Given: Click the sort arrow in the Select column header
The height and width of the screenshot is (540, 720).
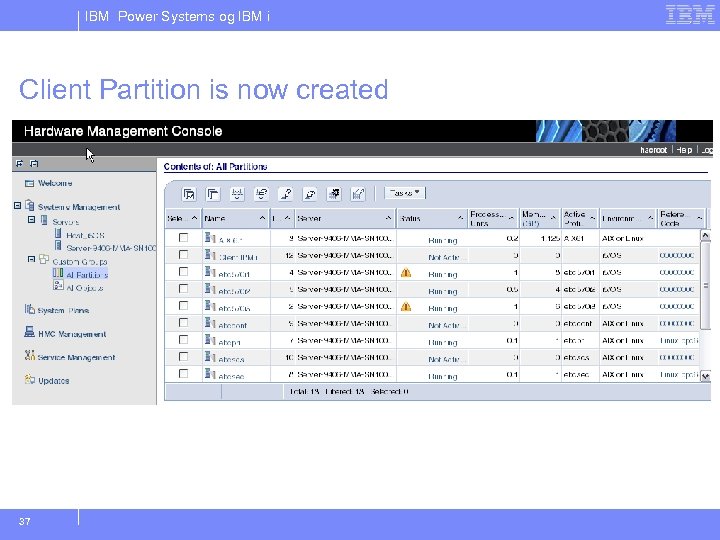Looking at the screenshot, I should pyautogui.click(x=194, y=218).
